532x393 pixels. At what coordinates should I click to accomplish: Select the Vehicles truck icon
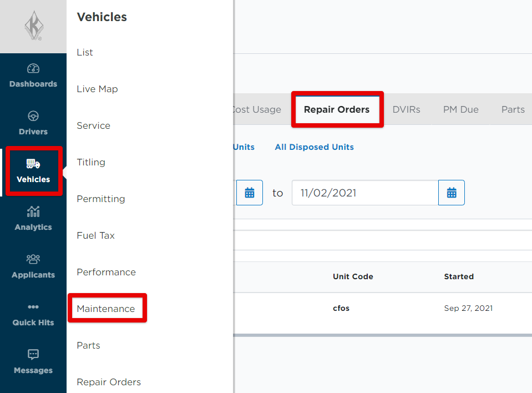coord(33,164)
